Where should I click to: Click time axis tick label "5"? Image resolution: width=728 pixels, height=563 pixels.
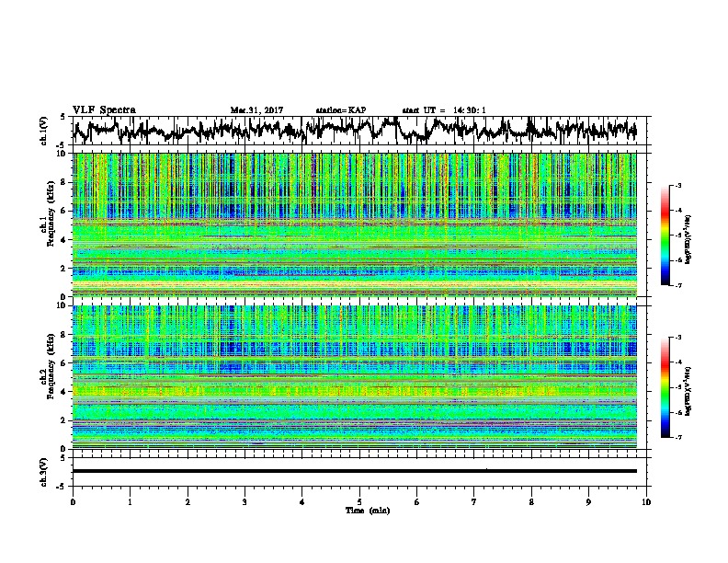point(359,502)
